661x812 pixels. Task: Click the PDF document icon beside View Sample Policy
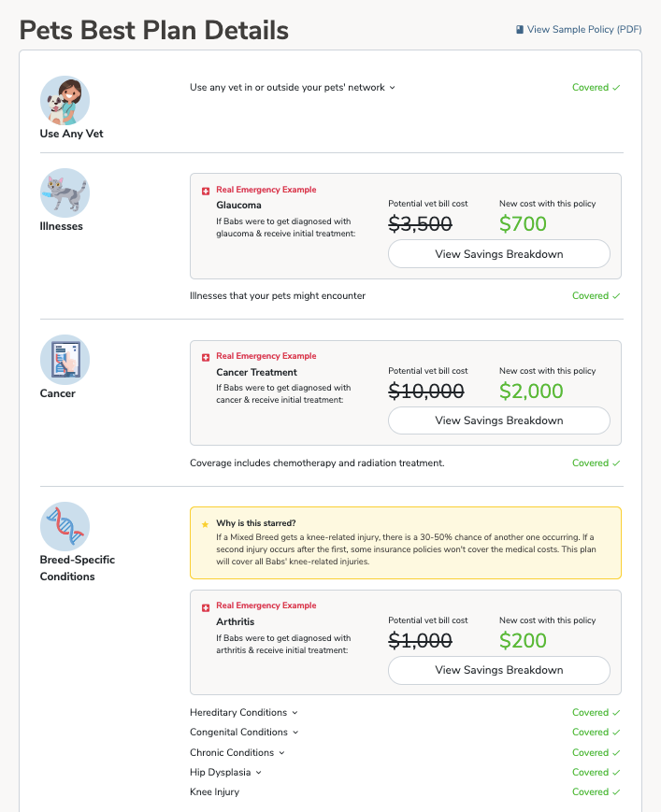(520, 30)
